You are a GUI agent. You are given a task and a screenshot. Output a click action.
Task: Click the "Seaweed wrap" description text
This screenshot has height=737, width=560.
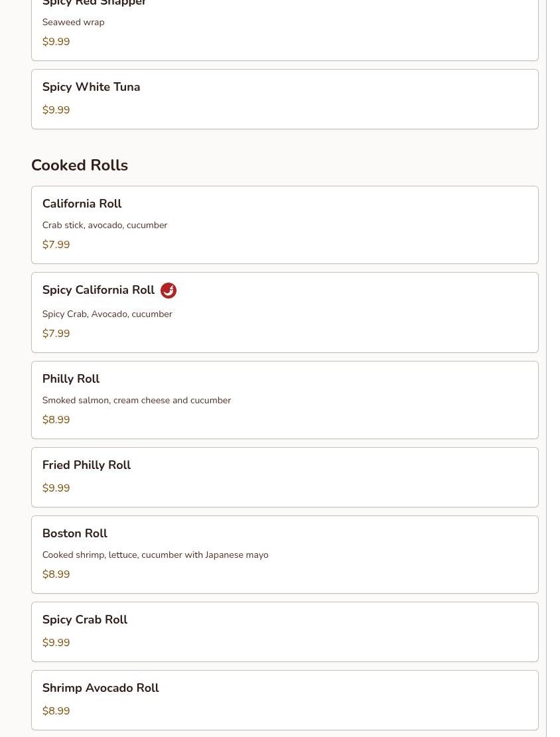[x=73, y=23]
